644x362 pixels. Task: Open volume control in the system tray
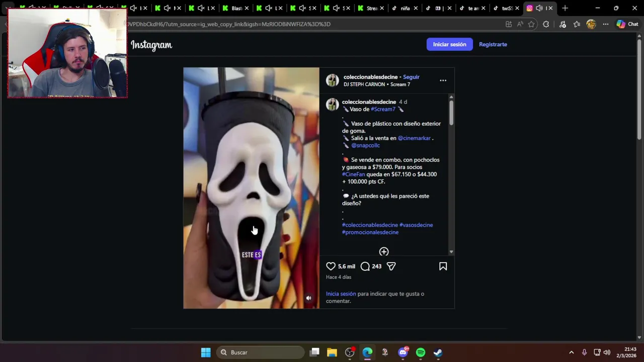tap(607, 352)
